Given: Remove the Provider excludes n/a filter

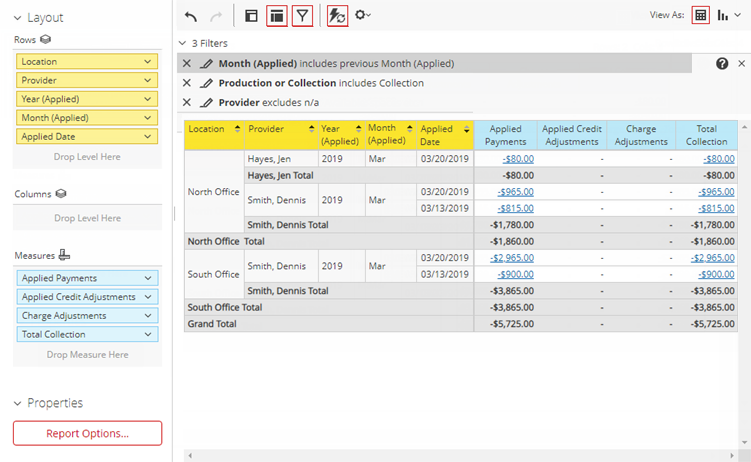Looking at the screenshot, I should [x=187, y=102].
